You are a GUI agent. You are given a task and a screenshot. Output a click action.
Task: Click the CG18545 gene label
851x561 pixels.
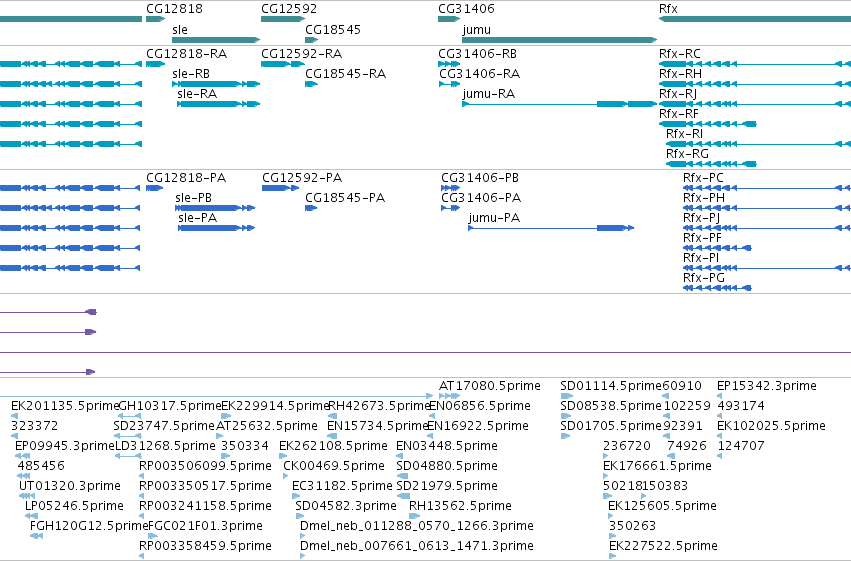(x=333, y=29)
